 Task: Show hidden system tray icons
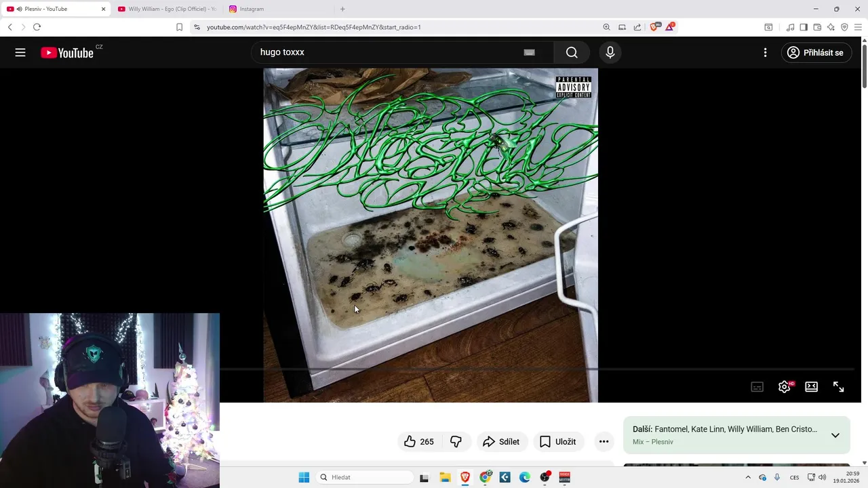point(748,477)
